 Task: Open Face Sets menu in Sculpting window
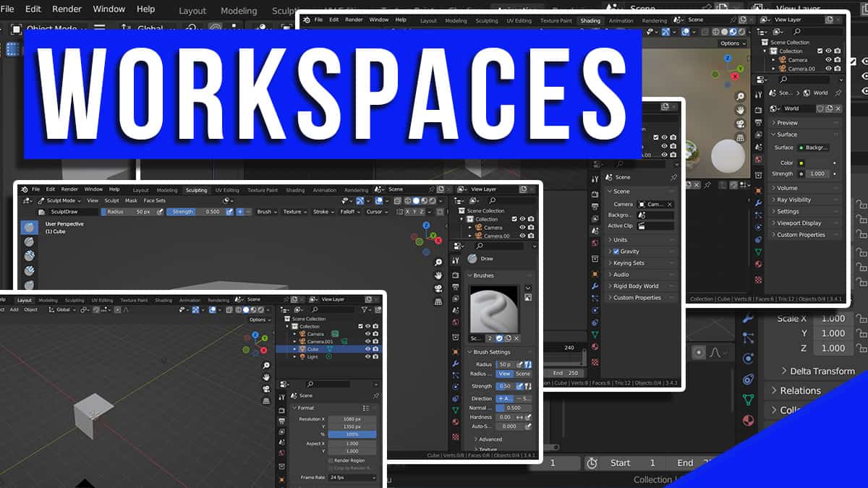coord(154,200)
